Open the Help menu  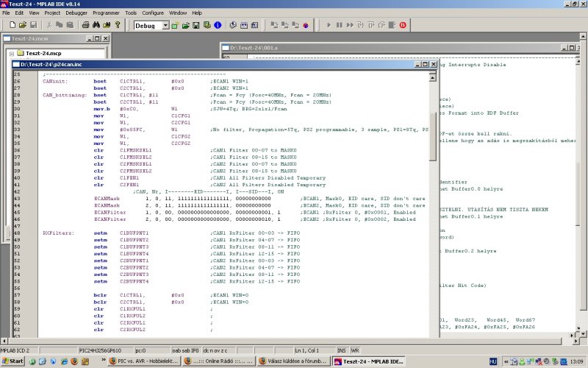click(x=197, y=13)
